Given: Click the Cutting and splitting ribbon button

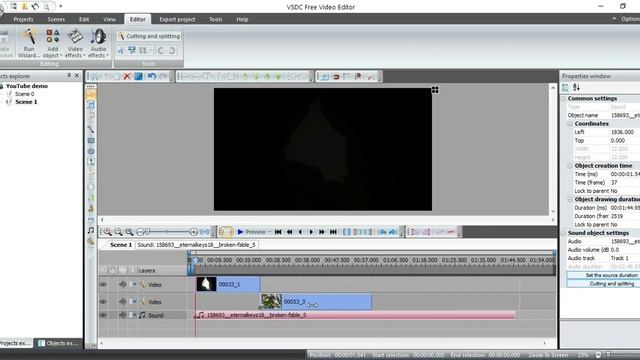Looking at the screenshot, I should pos(149,36).
